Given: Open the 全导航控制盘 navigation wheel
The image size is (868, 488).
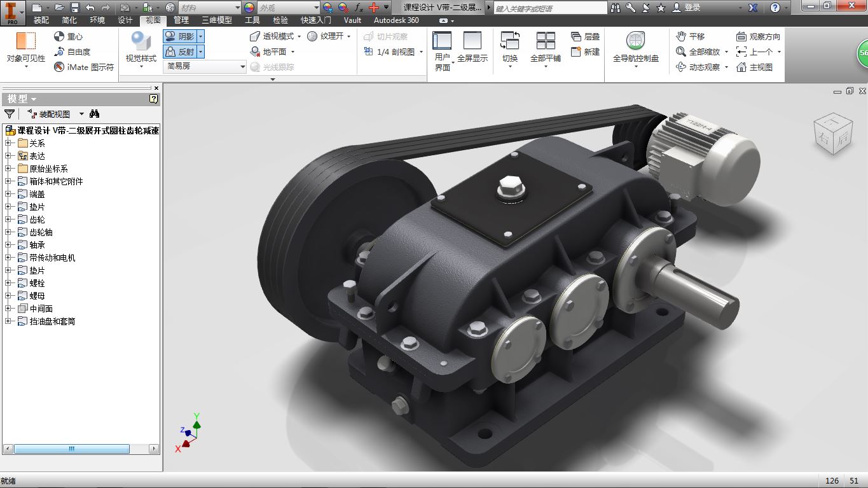Looking at the screenshot, I should 635,42.
